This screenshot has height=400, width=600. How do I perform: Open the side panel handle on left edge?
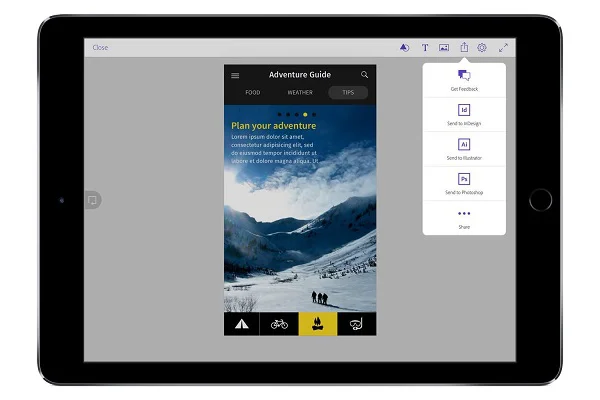[93, 200]
